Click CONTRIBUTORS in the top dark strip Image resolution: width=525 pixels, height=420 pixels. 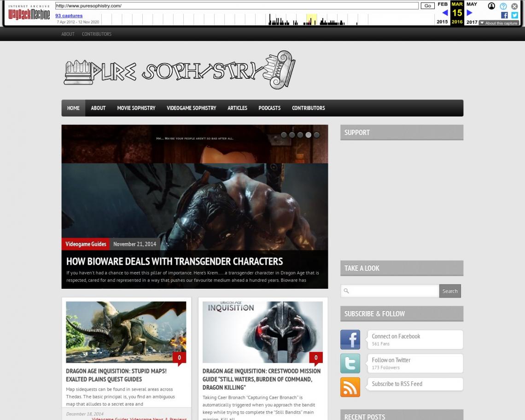point(97,34)
